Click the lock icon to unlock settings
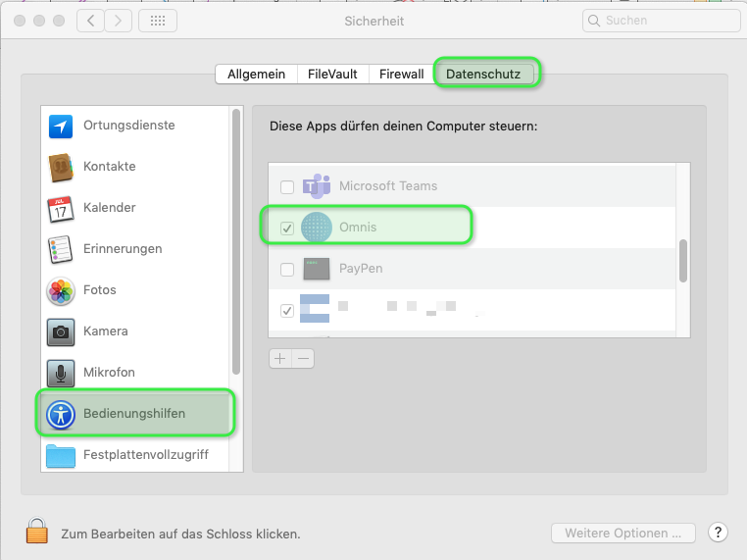 37,533
